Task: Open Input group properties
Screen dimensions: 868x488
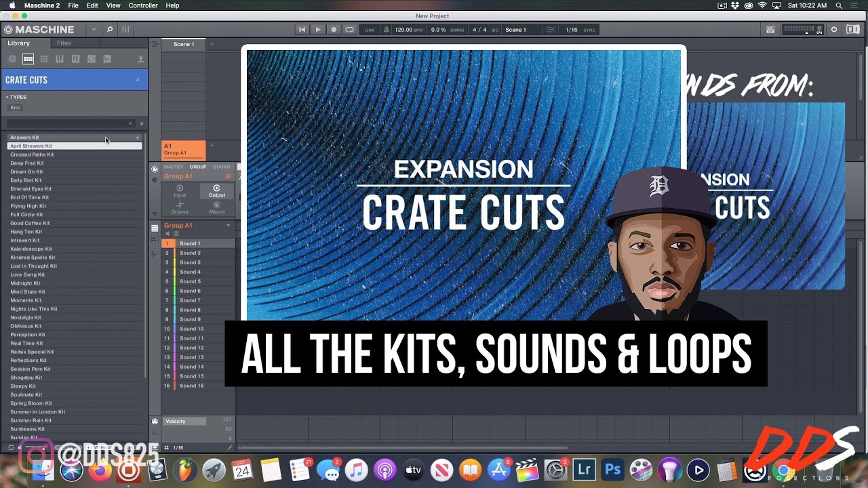Action: 180,191
